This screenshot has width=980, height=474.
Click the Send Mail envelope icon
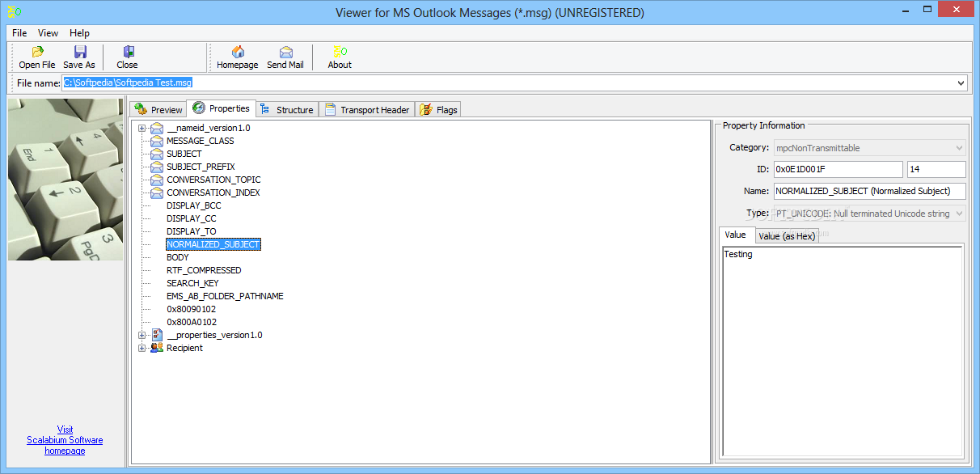285,52
